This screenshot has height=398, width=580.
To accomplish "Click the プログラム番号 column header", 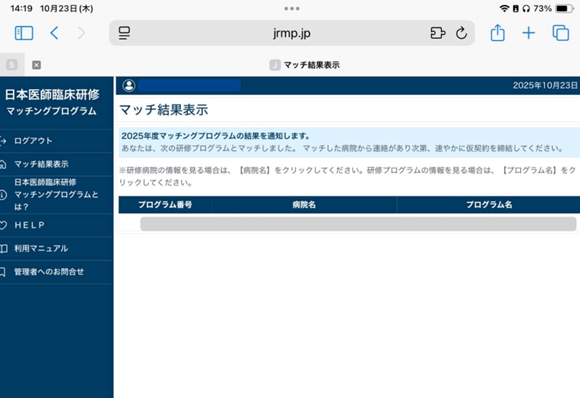I will click(x=165, y=205).
